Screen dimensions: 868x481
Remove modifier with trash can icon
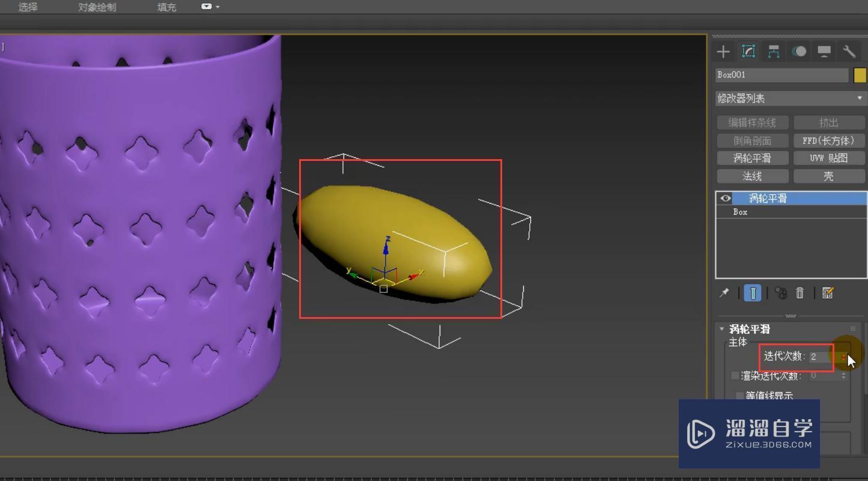click(800, 292)
